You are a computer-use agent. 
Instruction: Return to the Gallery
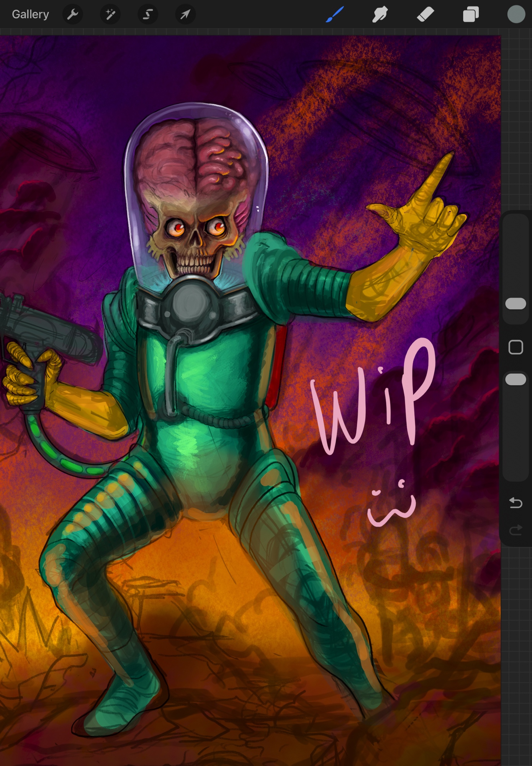[x=30, y=15]
